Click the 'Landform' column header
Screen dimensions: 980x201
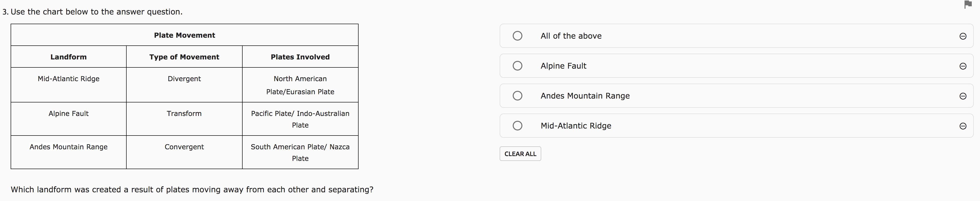(68, 57)
